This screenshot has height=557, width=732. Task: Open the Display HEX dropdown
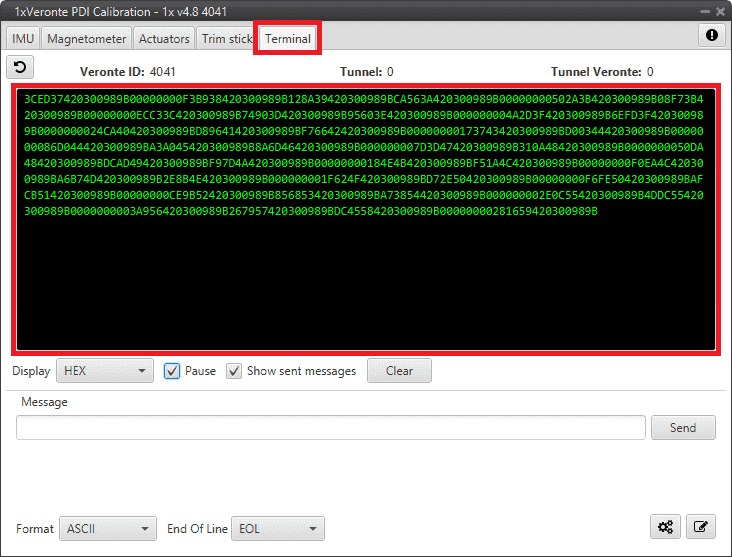(x=104, y=371)
